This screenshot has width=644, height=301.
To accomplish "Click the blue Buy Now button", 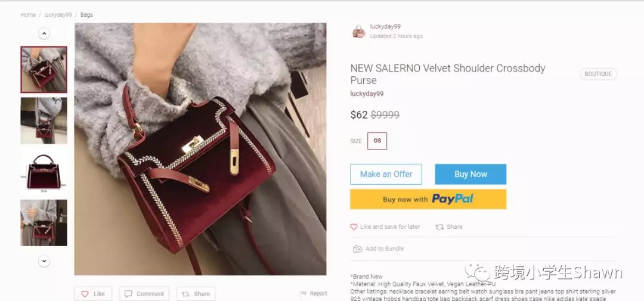I will tap(470, 174).
